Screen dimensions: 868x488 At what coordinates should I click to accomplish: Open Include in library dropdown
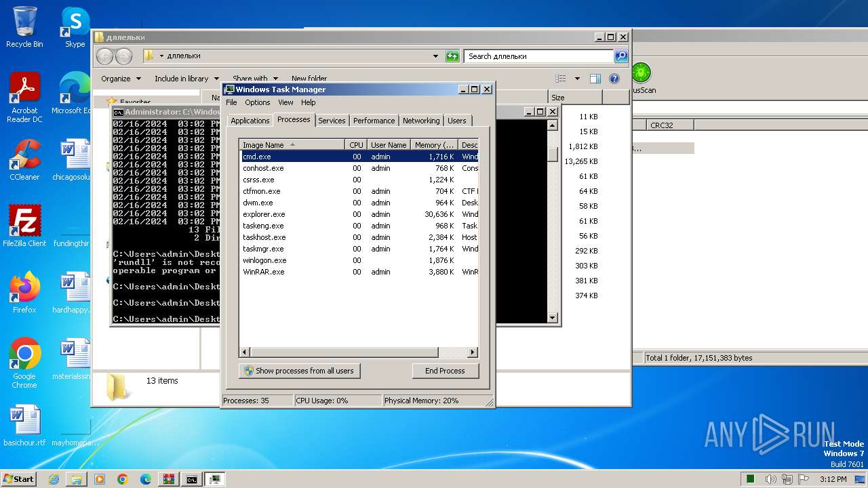(x=186, y=79)
